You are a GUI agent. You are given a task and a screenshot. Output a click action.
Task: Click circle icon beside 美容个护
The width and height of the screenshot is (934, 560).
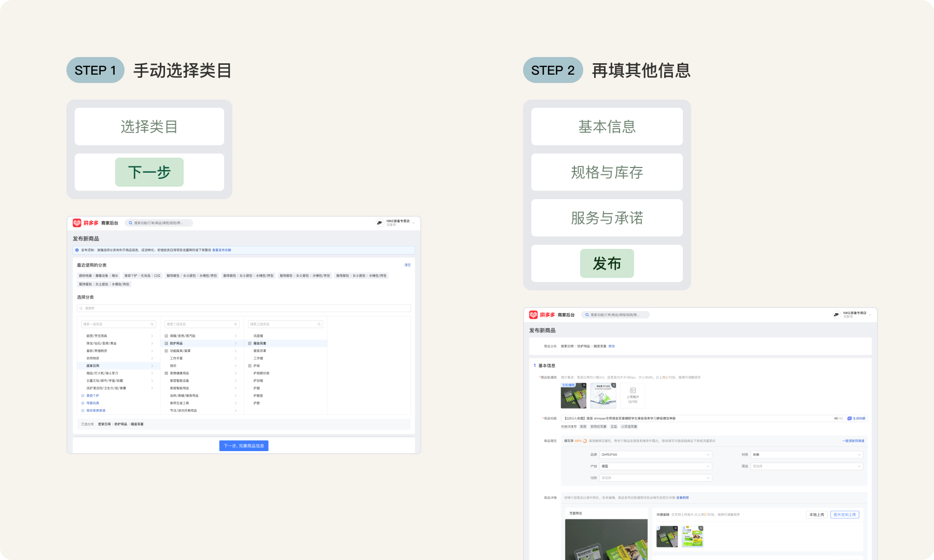point(83,396)
